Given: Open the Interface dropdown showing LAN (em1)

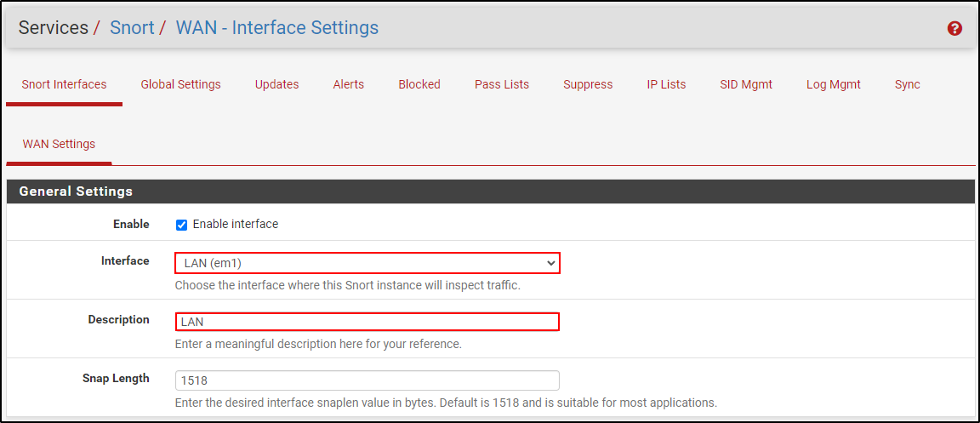Looking at the screenshot, I should point(367,264).
